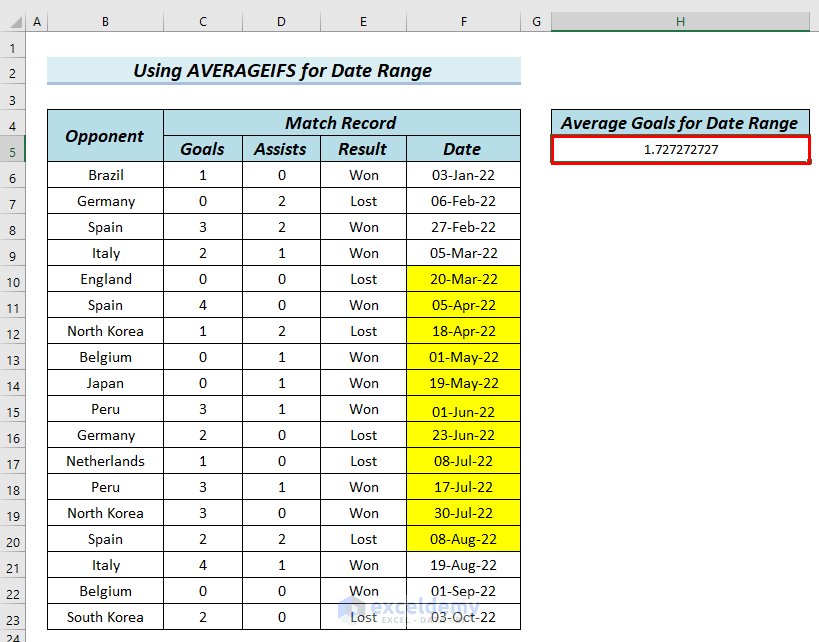
Task: Select the title cell Using AVERAGEIFS for Date Range
Action: tap(284, 71)
